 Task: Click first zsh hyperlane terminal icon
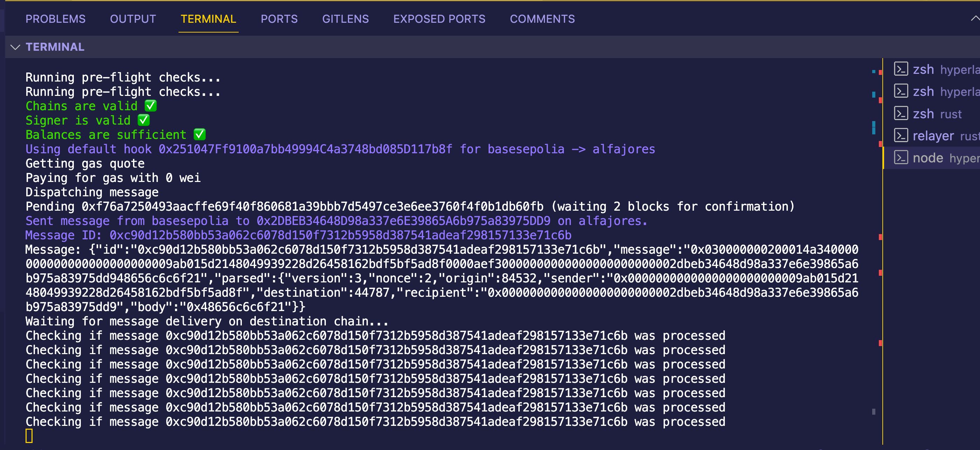901,69
